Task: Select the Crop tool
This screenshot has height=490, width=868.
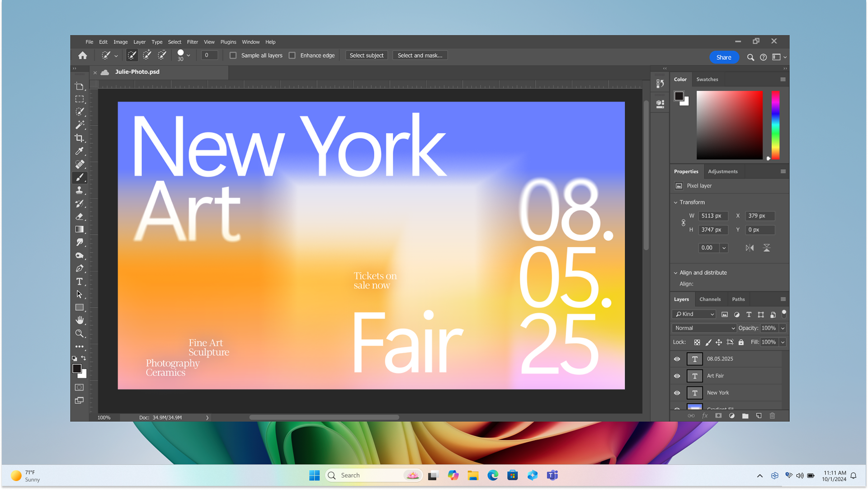Action: [x=80, y=138]
